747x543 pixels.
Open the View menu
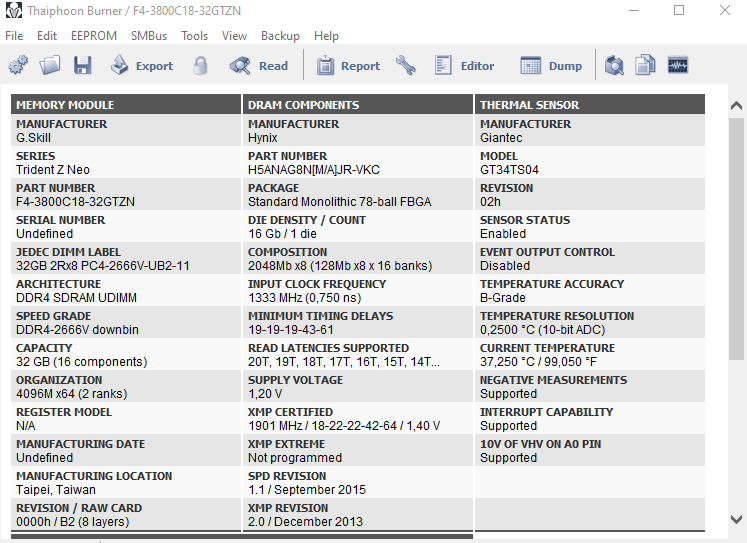tap(234, 36)
